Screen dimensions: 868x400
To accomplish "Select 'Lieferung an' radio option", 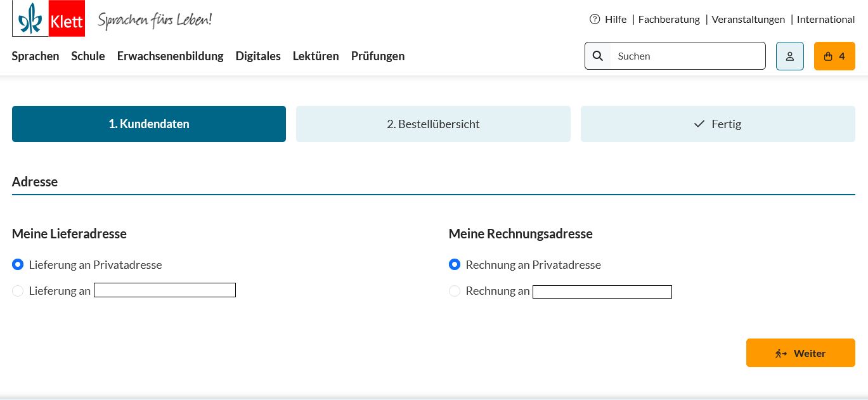I will (18, 290).
